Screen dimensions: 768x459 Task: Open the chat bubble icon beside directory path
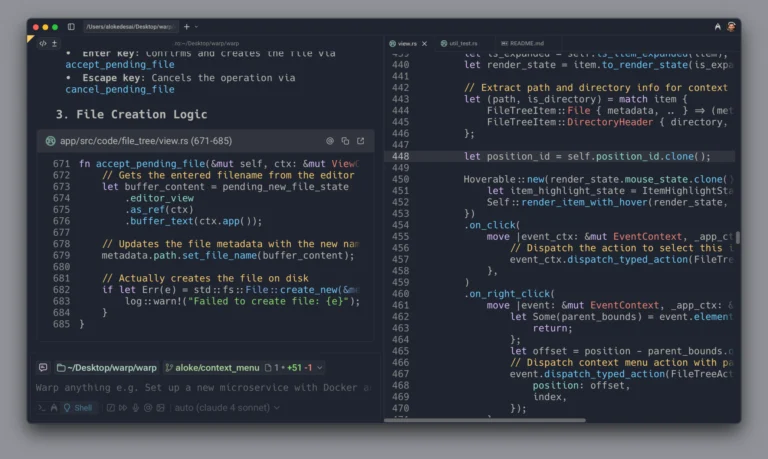[43, 367]
